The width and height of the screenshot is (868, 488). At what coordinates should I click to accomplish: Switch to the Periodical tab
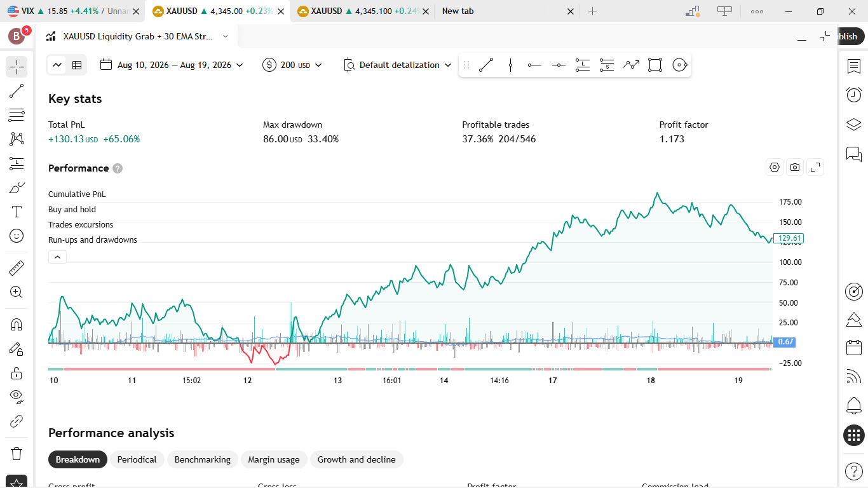coord(137,459)
